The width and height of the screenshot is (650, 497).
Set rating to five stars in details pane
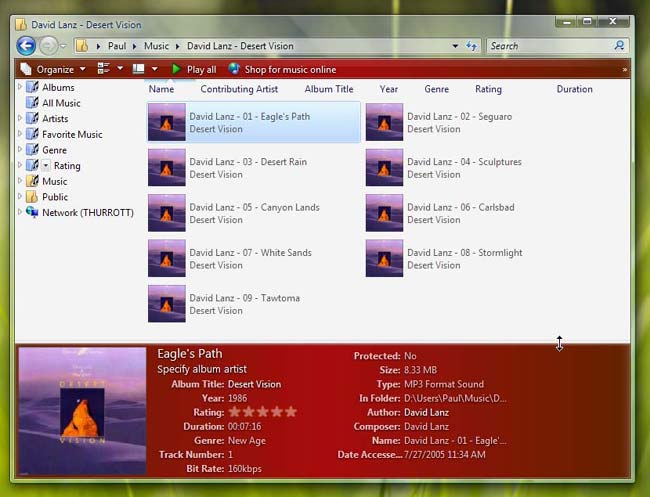[x=291, y=411]
